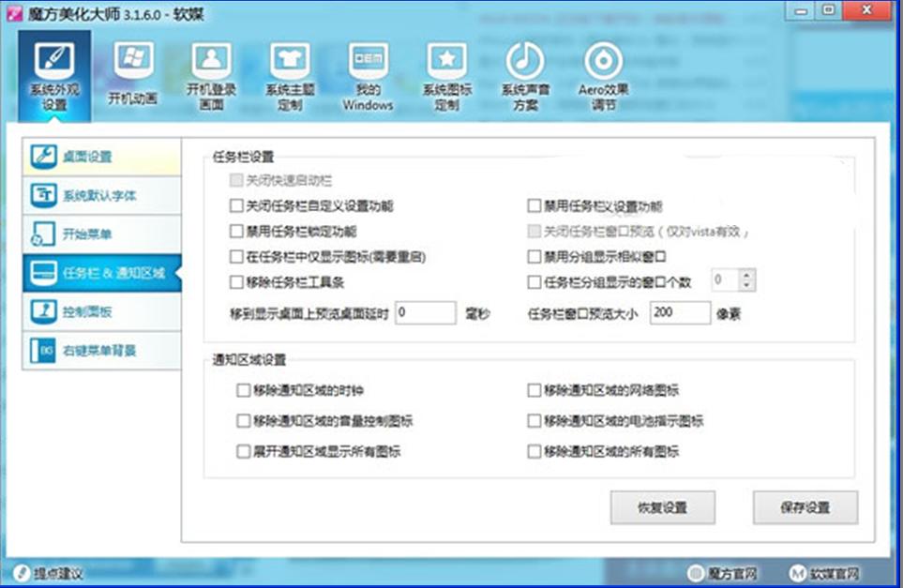Open the 魔方官网 link
Viewport: 903px width, 588px height.
click(x=732, y=574)
